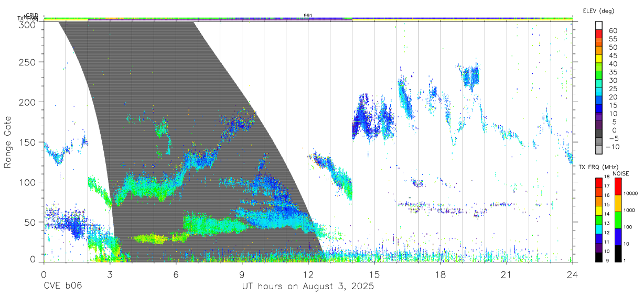Click the NOISE legend label '10000'

point(631,193)
